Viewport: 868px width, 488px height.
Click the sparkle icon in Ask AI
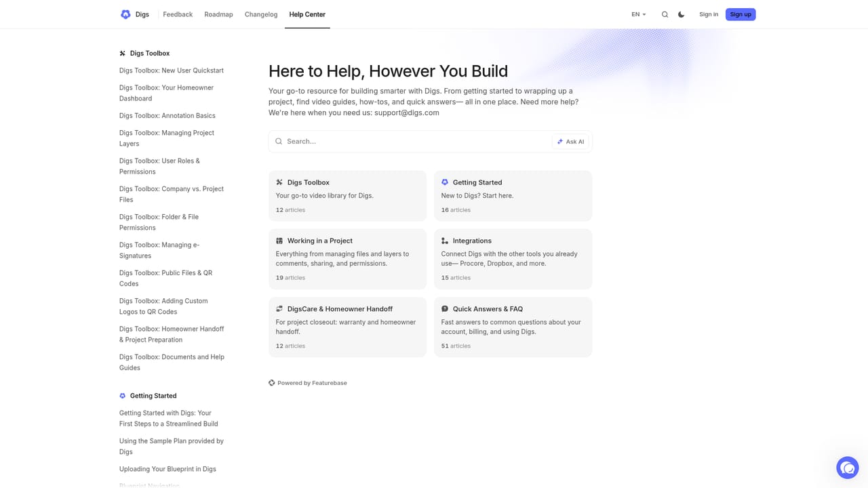pyautogui.click(x=560, y=142)
